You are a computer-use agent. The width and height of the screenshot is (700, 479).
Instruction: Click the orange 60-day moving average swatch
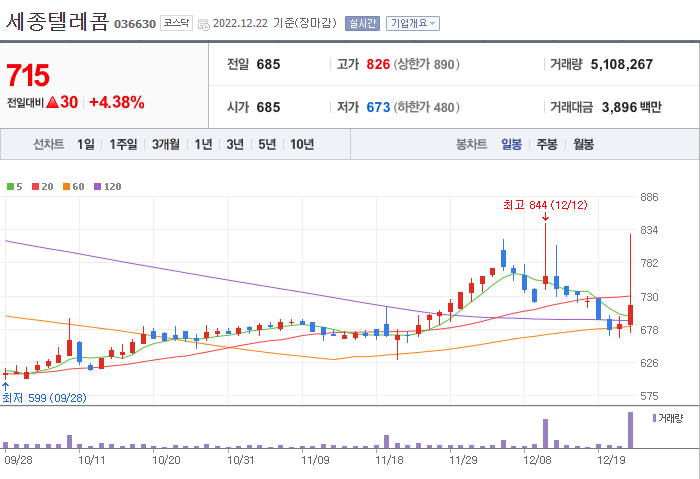(67, 187)
